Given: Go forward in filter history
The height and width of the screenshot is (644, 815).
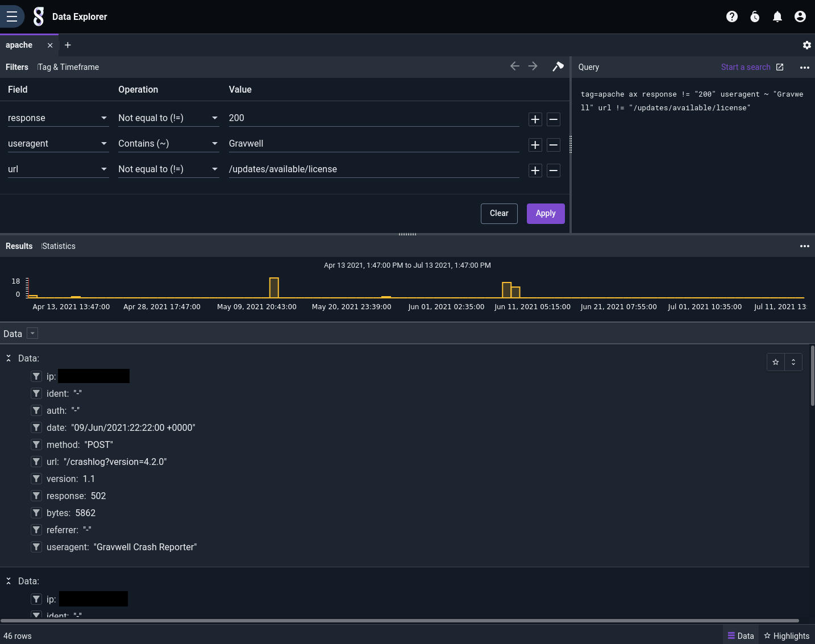Looking at the screenshot, I should pos(533,67).
